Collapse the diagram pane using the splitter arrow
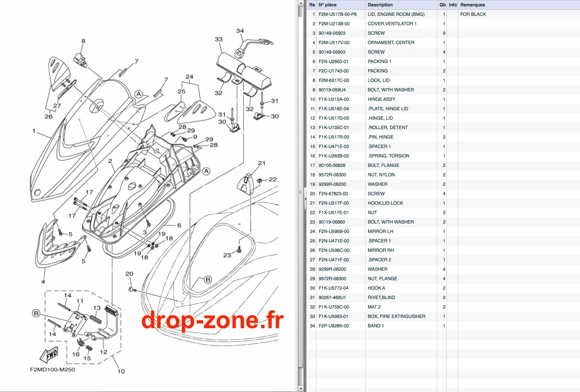 point(305,198)
